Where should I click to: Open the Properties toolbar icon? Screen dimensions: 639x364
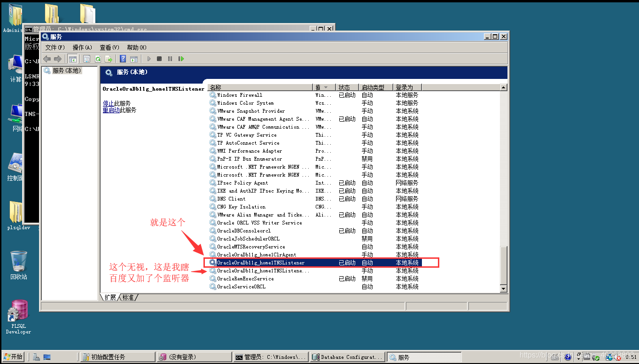87,59
